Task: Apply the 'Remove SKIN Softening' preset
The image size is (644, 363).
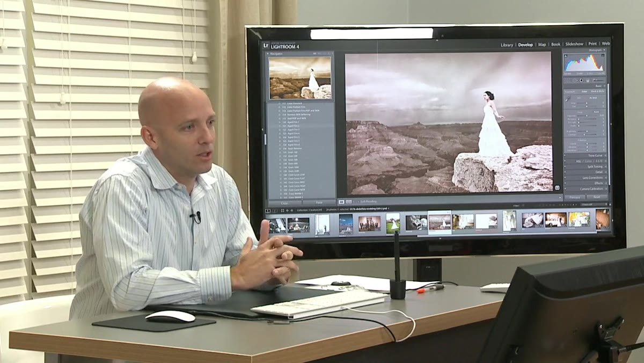Action: click(x=298, y=114)
